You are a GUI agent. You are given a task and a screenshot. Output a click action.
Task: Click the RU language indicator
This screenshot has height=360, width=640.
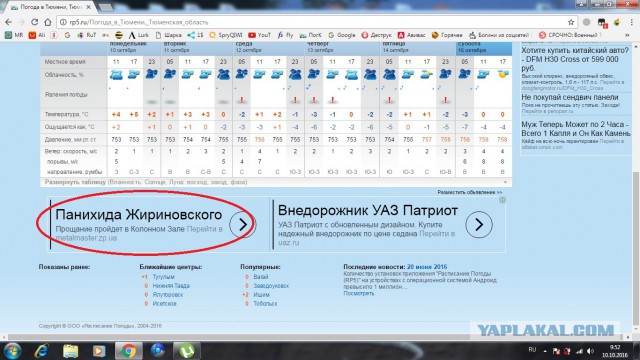pos(532,350)
